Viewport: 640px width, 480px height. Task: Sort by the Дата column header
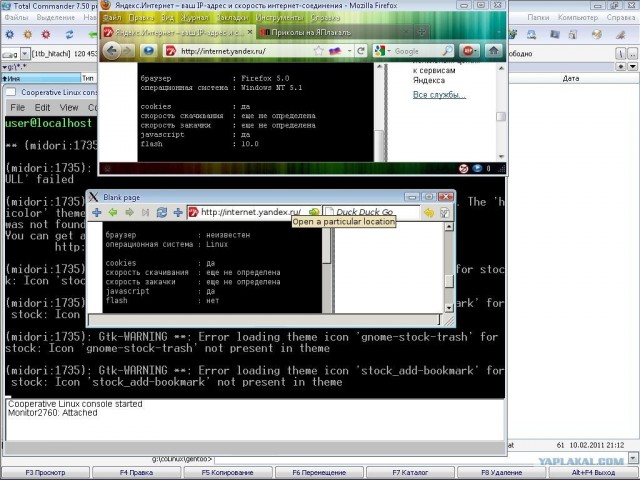point(571,78)
